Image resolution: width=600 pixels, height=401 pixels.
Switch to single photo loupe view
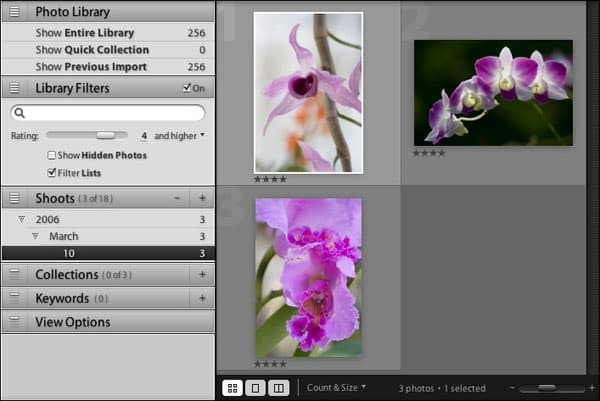click(255, 388)
